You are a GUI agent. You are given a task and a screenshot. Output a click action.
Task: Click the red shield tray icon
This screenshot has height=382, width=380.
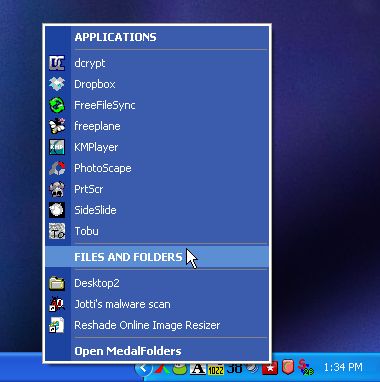coord(287,368)
